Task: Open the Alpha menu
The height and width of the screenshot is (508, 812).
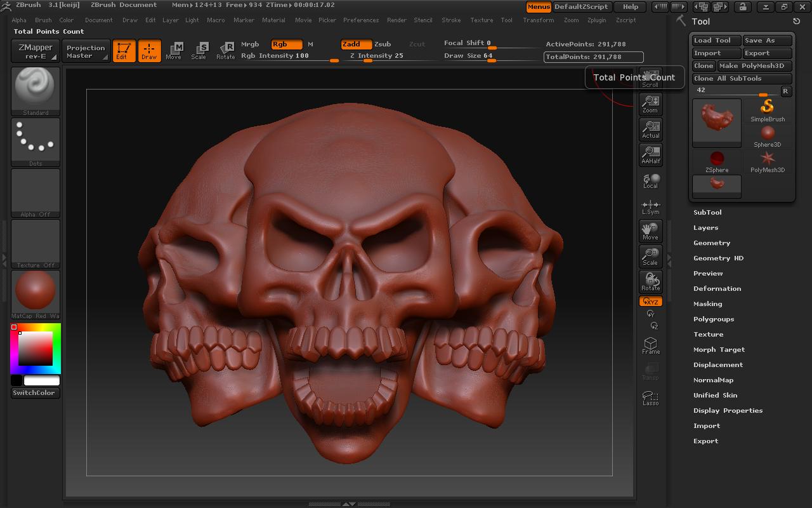Action: tap(19, 20)
